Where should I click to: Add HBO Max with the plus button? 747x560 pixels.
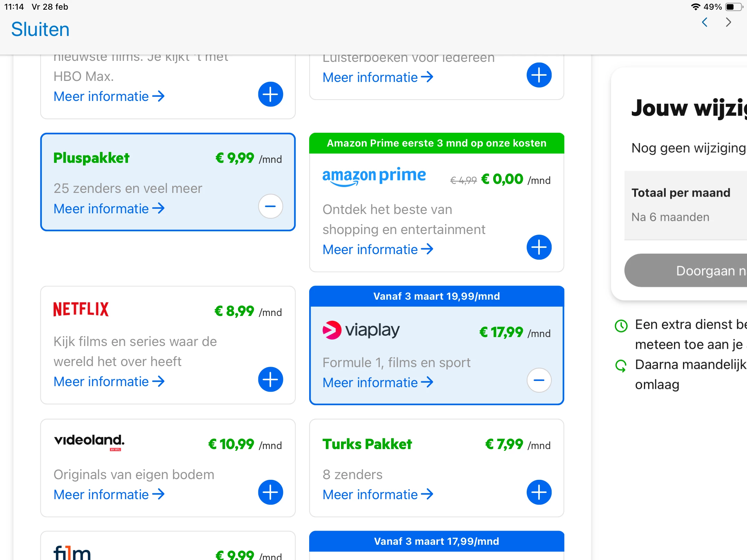pyautogui.click(x=270, y=94)
